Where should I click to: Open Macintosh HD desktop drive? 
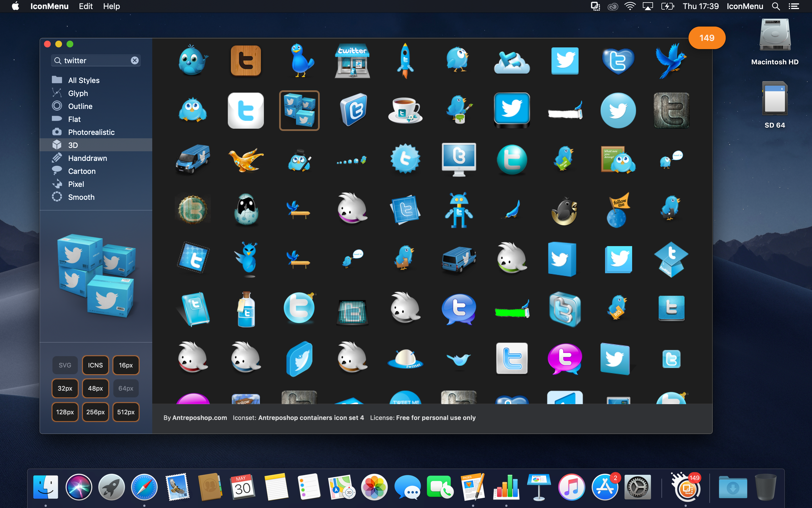coord(775,42)
